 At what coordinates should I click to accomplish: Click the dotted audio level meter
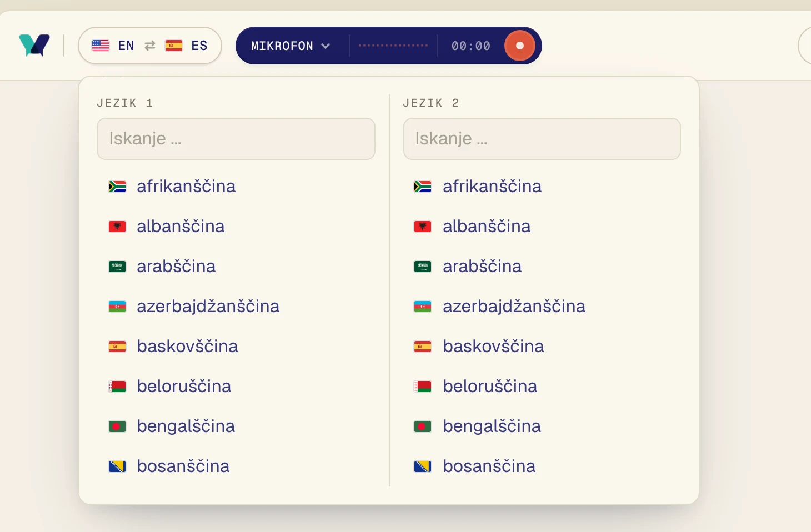point(393,46)
